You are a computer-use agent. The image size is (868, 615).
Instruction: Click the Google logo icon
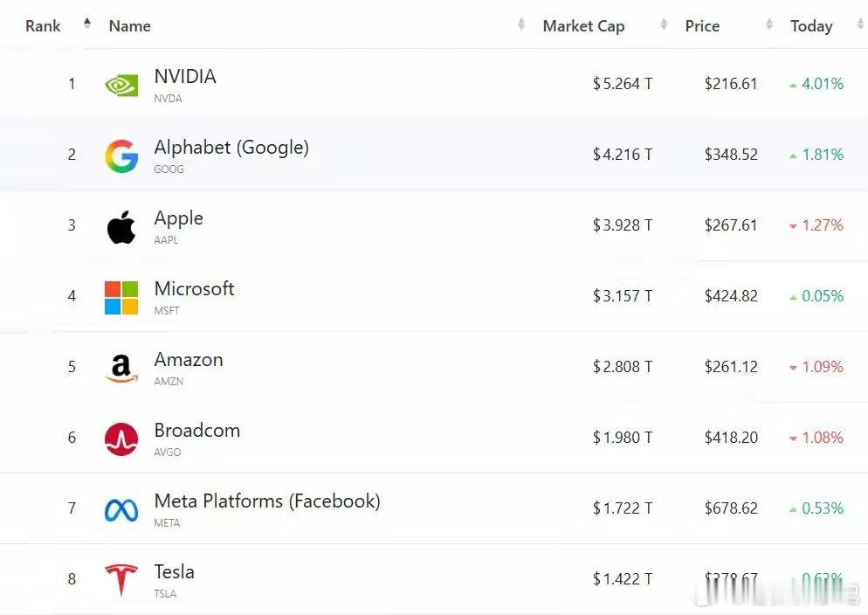[121, 155]
